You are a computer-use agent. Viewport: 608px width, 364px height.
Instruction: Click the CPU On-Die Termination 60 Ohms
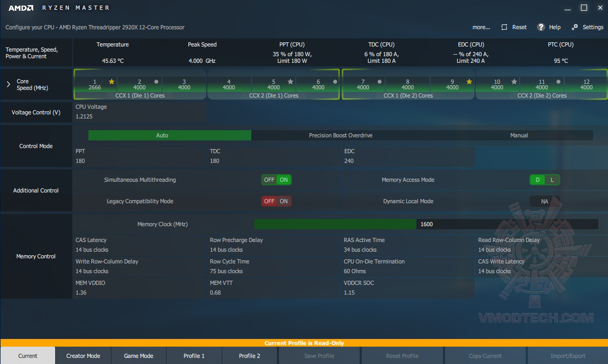[x=355, y=271]
